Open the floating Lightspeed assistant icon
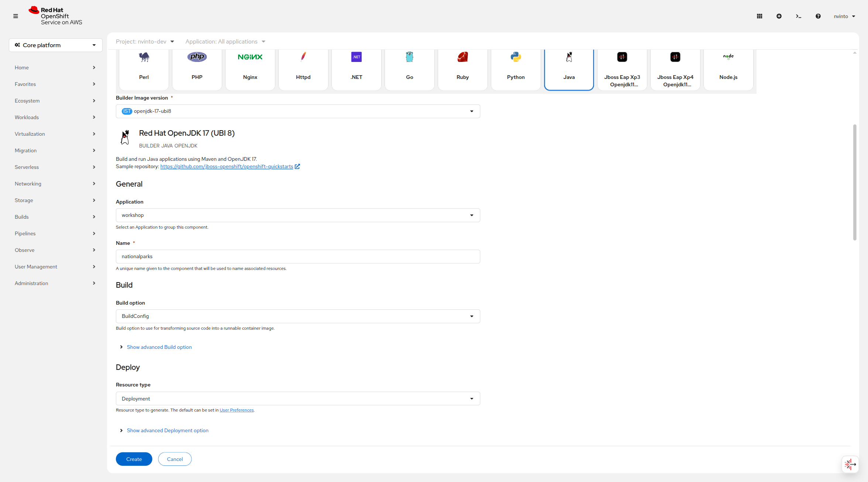 click(x=850, y=464)
